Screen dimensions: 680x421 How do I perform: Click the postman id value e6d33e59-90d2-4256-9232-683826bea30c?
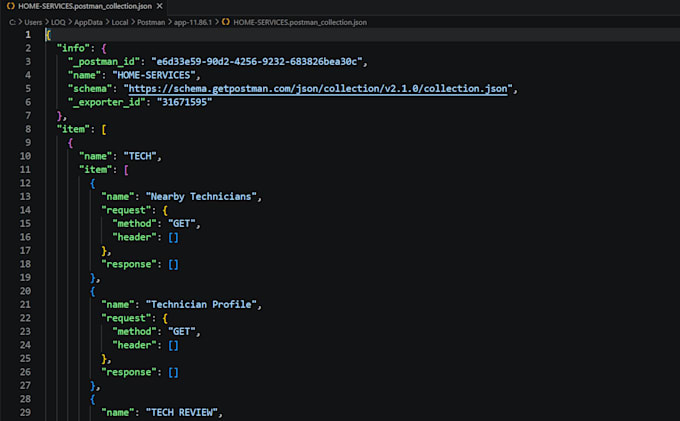pyautogui.click(x=256, y=62)
